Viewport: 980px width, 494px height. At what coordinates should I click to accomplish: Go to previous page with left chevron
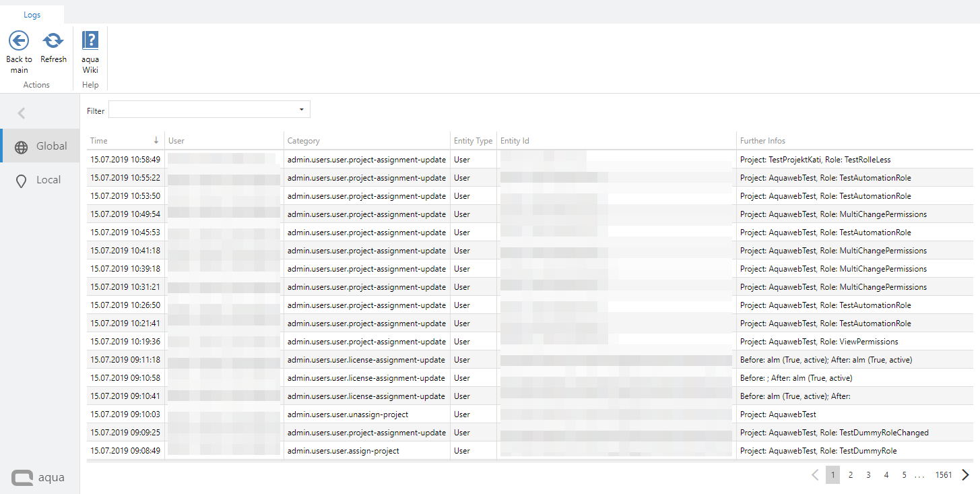(x=815, y=475)
